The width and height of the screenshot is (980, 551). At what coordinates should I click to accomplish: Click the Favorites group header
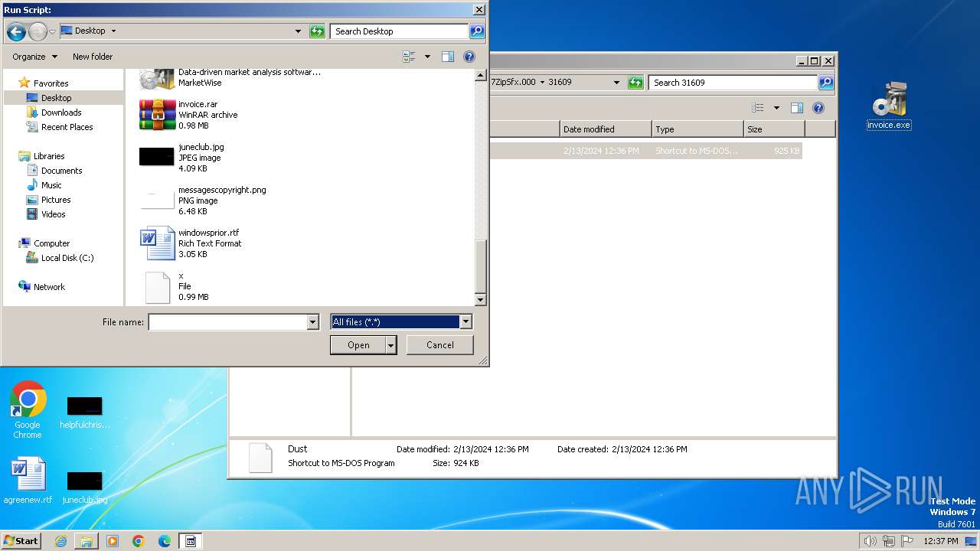51,83
